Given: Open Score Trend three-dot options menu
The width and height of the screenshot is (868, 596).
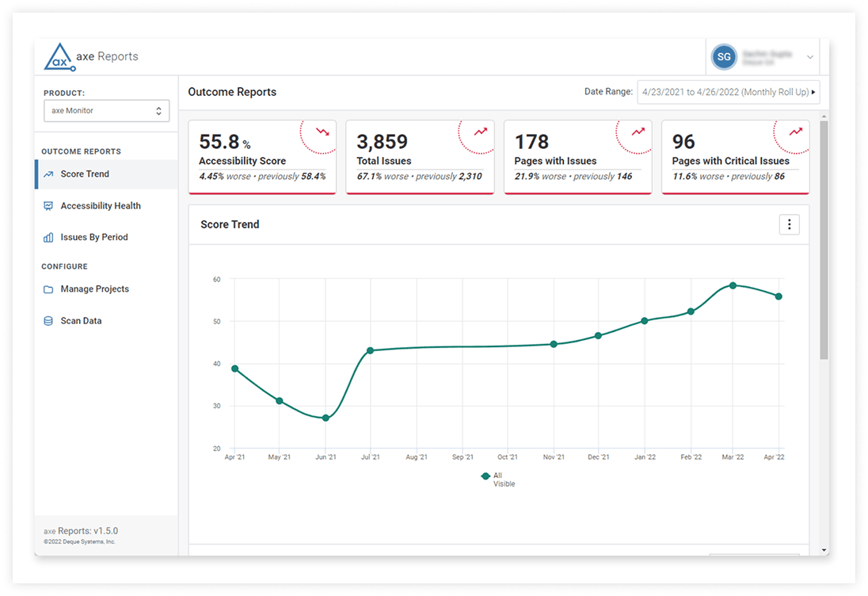Looking at the screenshot, I should tap(789, 224).
